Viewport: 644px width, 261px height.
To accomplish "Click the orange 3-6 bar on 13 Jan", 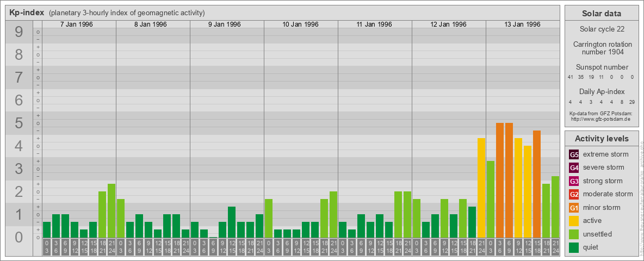I will pyautogui.click(x=500, y=180).
